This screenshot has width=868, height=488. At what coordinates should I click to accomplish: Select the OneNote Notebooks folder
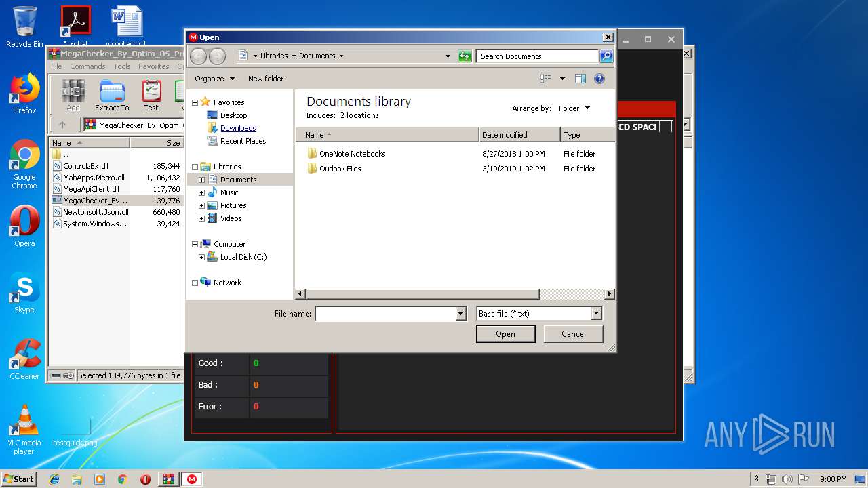click(352, 154)
